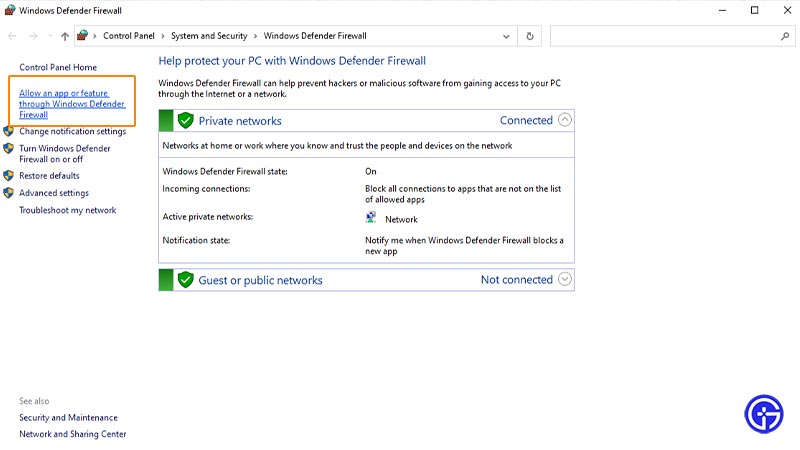Open Allow an app or feature through firewall
Viewport: 800px width, 450px height.
click(72, 104)
